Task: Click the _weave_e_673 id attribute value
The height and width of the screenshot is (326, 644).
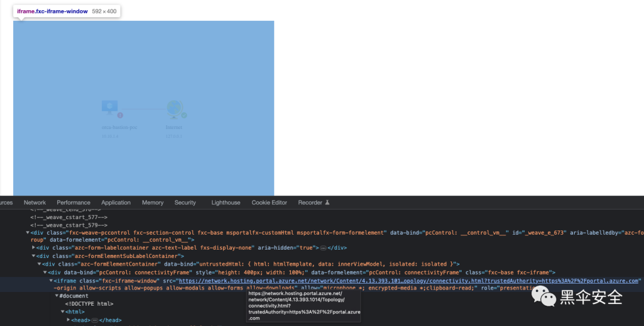Action: pos(543,233)
